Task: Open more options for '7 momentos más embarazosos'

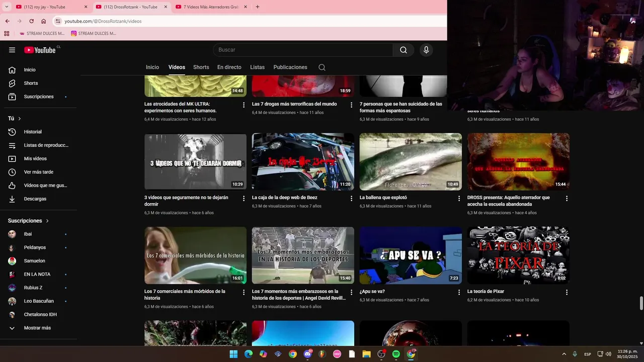Action: [x=351, y=292]
